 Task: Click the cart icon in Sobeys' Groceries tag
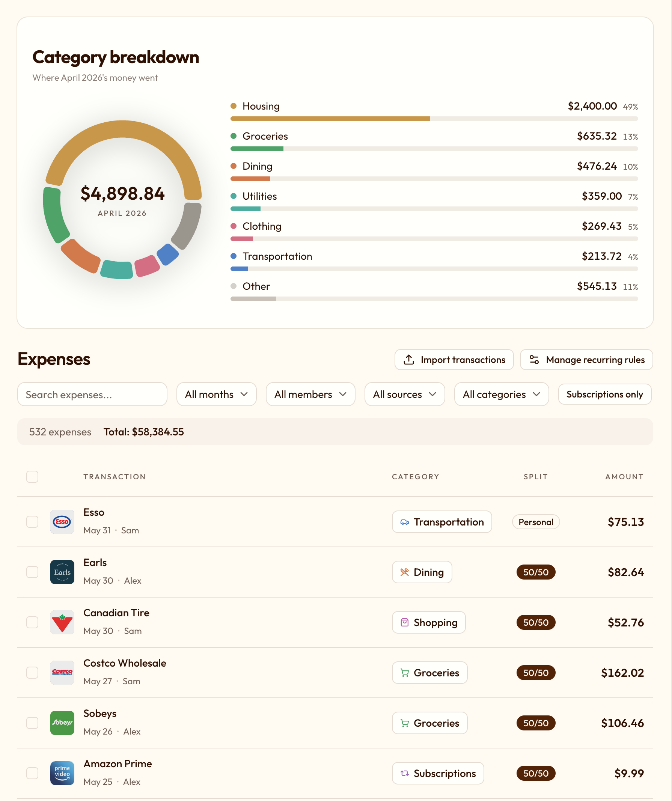(405, 724)
